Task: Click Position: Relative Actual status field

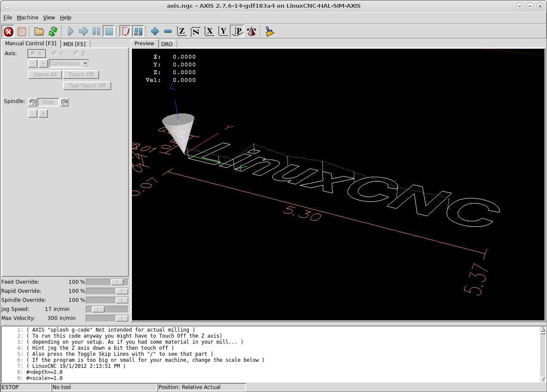Action: 202,387
